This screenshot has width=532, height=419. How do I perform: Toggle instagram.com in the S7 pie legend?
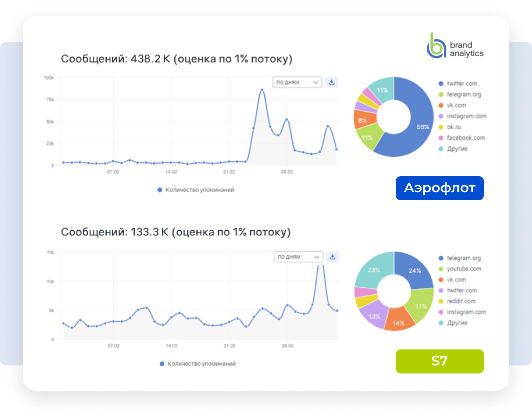pos(462,312)
